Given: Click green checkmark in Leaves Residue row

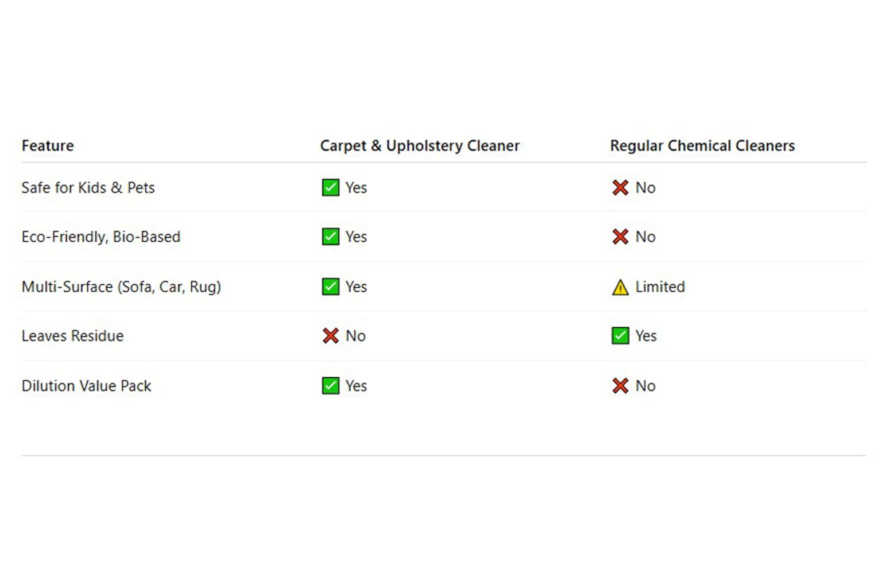Looking at the screenshot, I should point(620,336).
